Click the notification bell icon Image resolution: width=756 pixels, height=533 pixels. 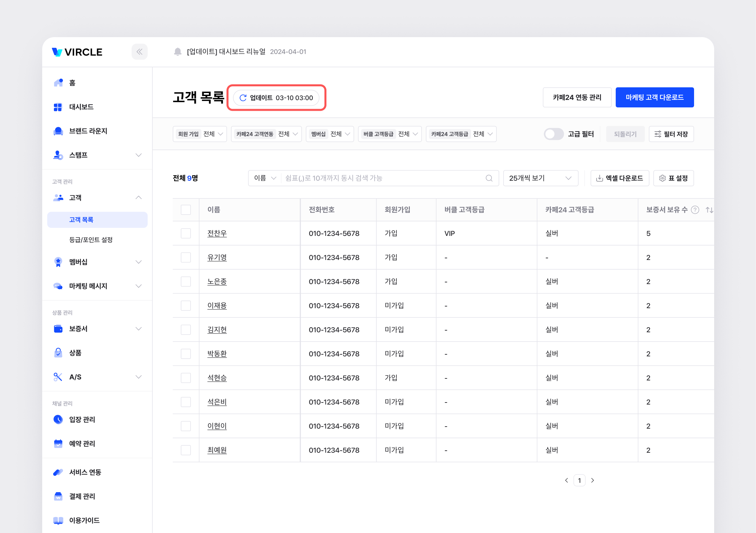(x=178, y=52)
